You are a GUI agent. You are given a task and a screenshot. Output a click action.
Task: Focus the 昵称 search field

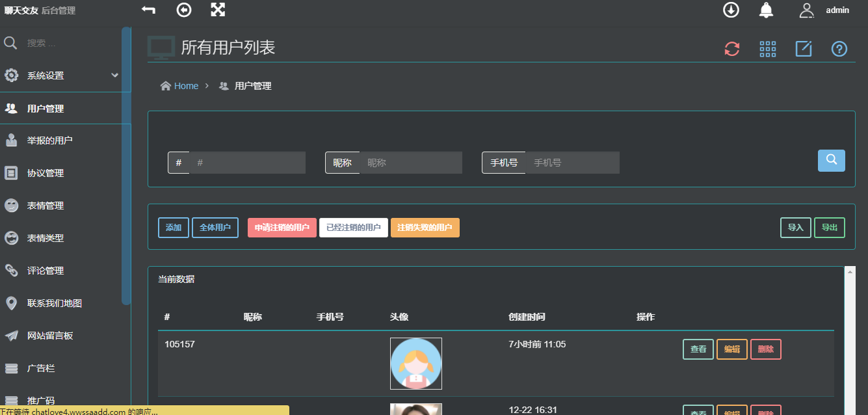[x=410, y=163]
